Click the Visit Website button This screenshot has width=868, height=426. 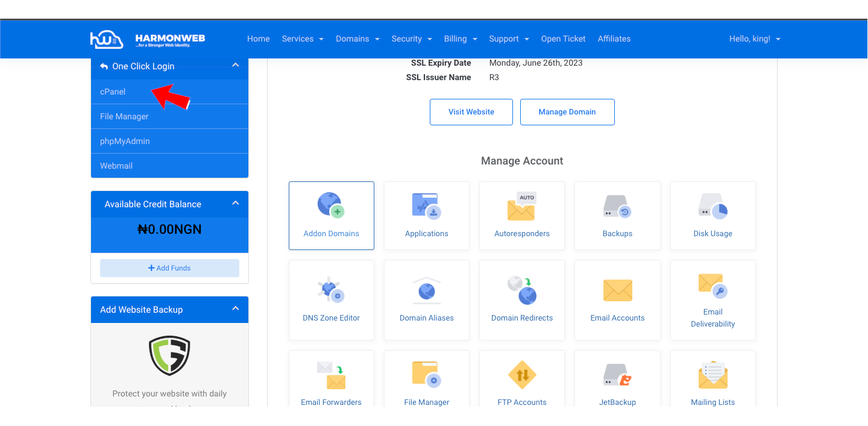point(471,112)
